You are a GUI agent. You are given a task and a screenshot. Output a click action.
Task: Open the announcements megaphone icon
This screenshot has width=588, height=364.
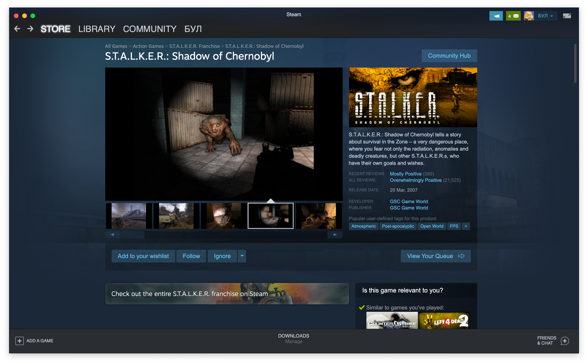pyautogui.click(x=496, y=16)
